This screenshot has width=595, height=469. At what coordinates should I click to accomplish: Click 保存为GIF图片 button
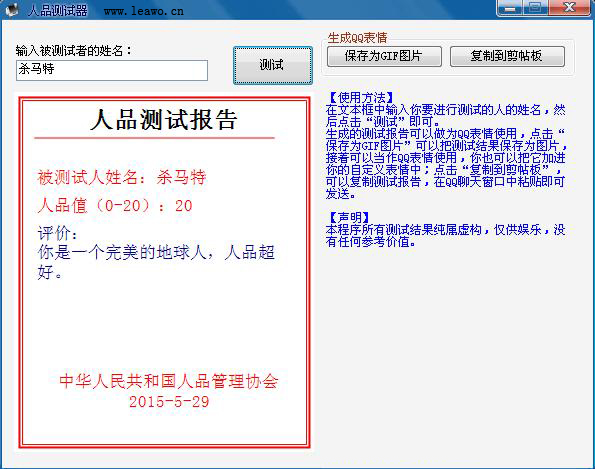(384, 57)
